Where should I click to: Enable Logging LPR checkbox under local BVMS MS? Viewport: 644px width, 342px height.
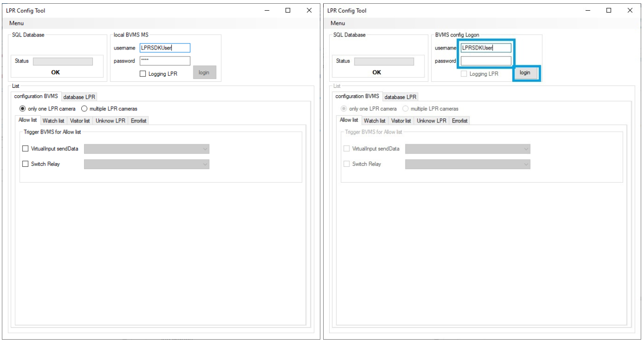click(143, 74)
